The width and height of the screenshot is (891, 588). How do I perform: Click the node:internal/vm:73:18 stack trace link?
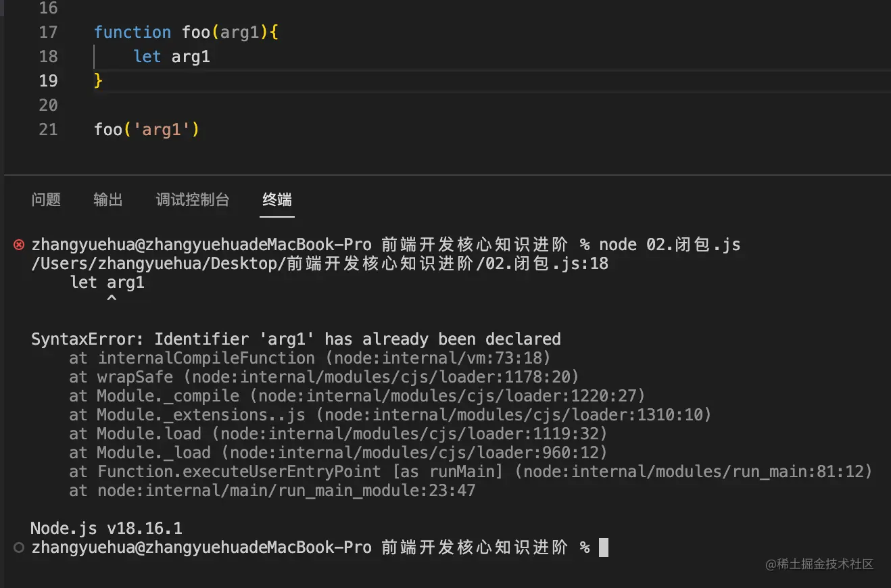pos(442,358)
